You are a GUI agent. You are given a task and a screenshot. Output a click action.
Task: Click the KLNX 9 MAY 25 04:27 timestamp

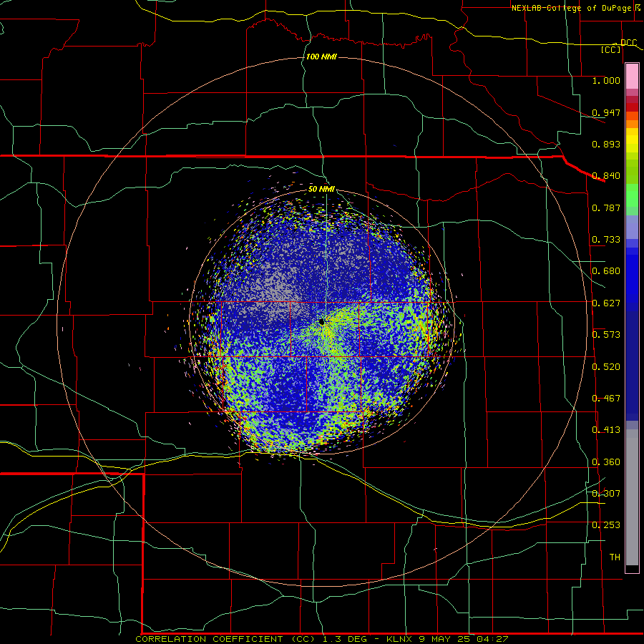[x=447, y=639]
